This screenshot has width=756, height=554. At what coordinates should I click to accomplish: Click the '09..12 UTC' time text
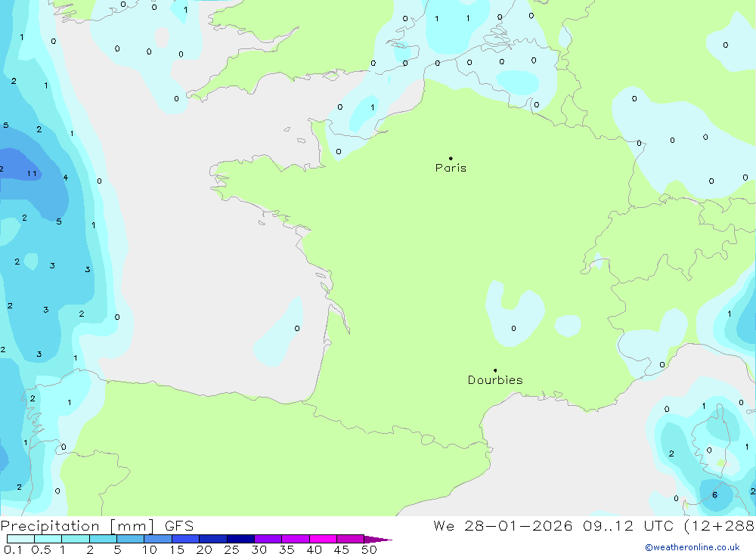(x=627, y=525)
